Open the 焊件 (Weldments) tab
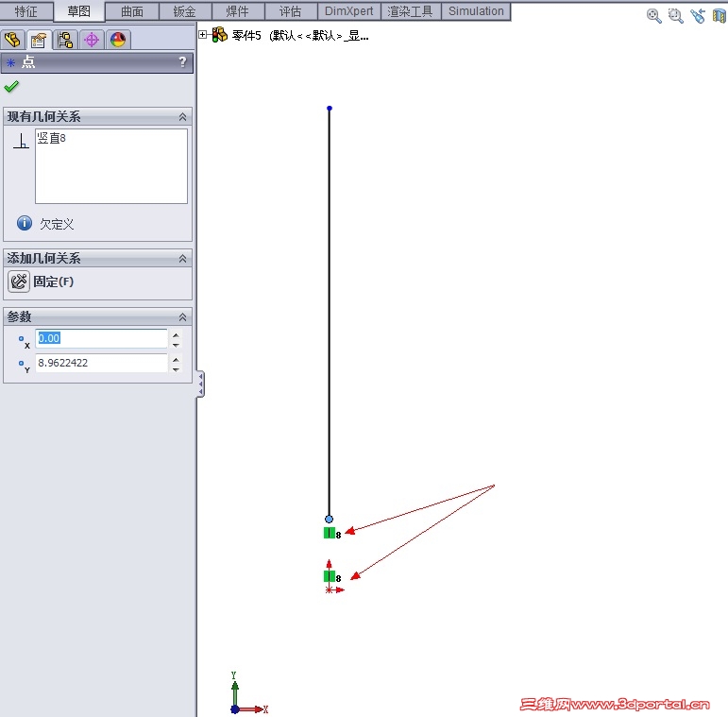 (238, 11)
